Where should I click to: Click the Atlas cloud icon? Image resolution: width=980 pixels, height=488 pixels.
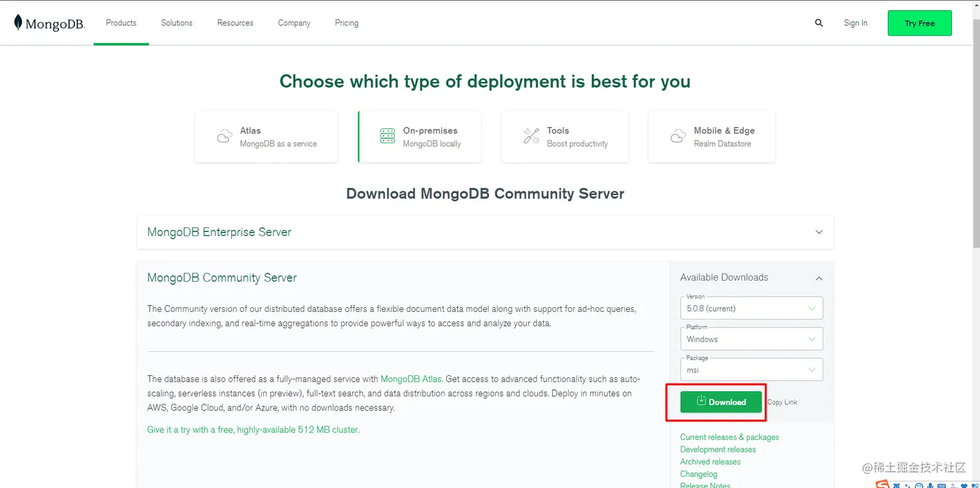coord(224,136)
